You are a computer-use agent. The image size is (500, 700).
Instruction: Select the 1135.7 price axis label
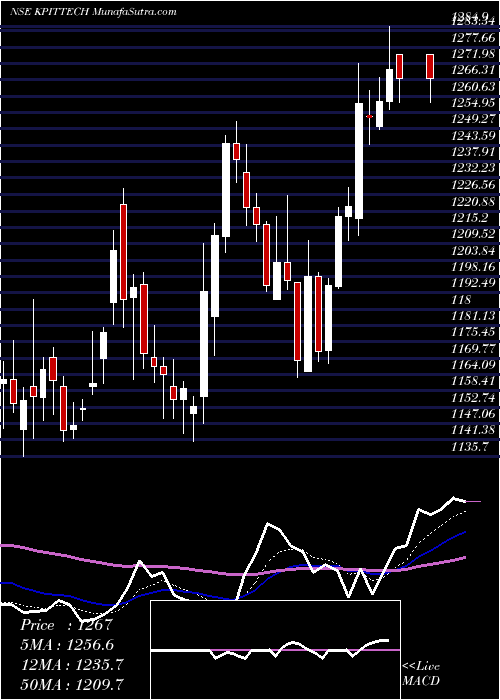point(470,447)
